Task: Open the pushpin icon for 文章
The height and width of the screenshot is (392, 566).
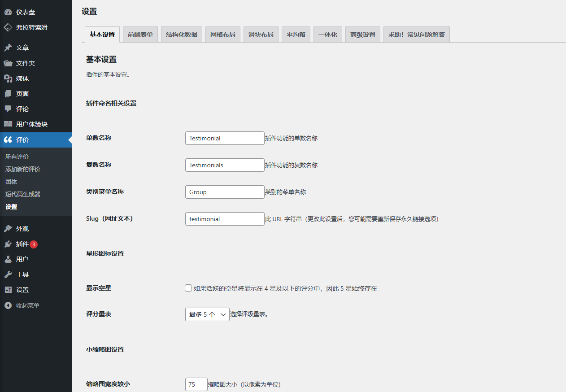Action: tap(8, 48)
